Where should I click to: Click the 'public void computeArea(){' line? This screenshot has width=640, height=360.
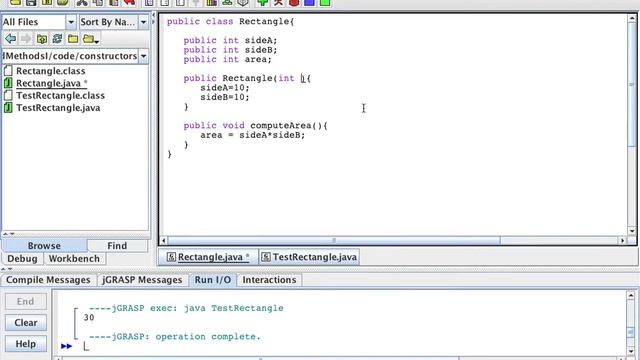[x=256, y=126]
